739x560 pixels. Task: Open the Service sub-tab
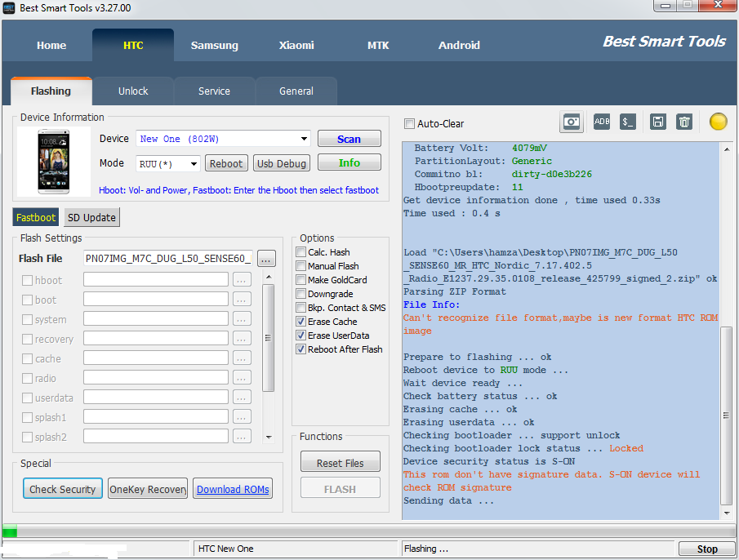point(214,91)
